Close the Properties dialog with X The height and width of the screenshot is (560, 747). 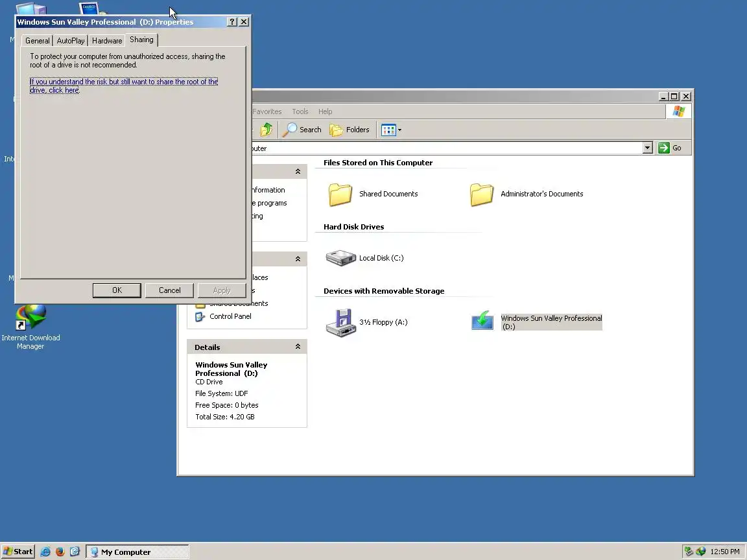(243, 22)
